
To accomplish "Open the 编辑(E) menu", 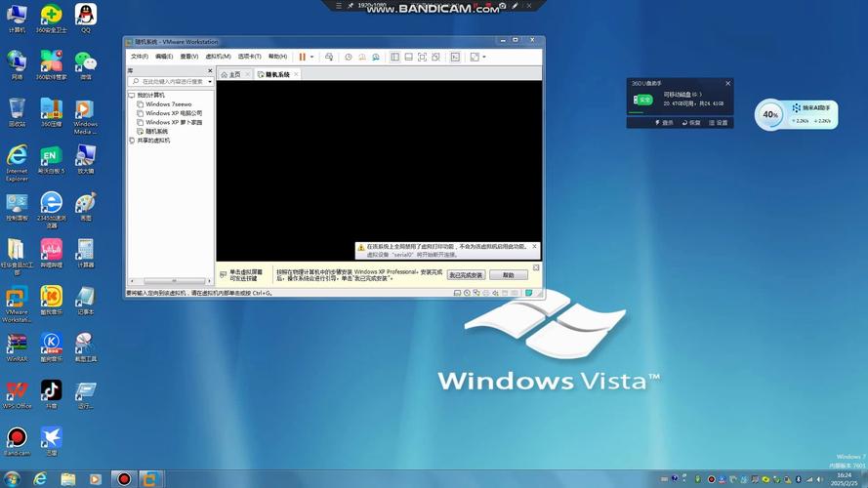I will 164,57.
